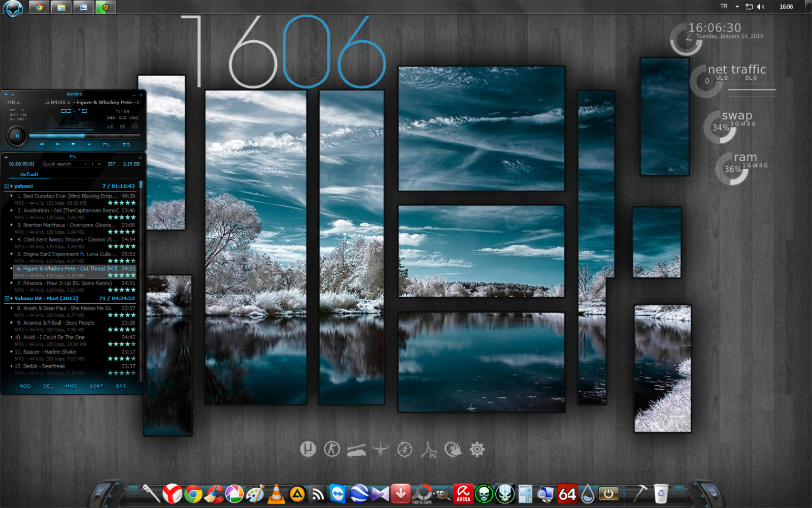
Task: Launch Google Chrome from the dock
Action: pos(193,494)
